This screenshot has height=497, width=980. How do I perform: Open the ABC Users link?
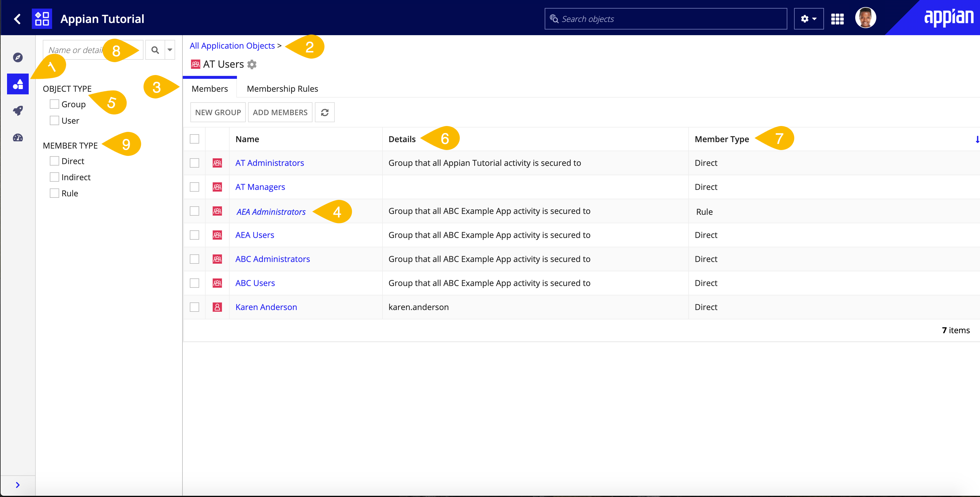(255, 283)
